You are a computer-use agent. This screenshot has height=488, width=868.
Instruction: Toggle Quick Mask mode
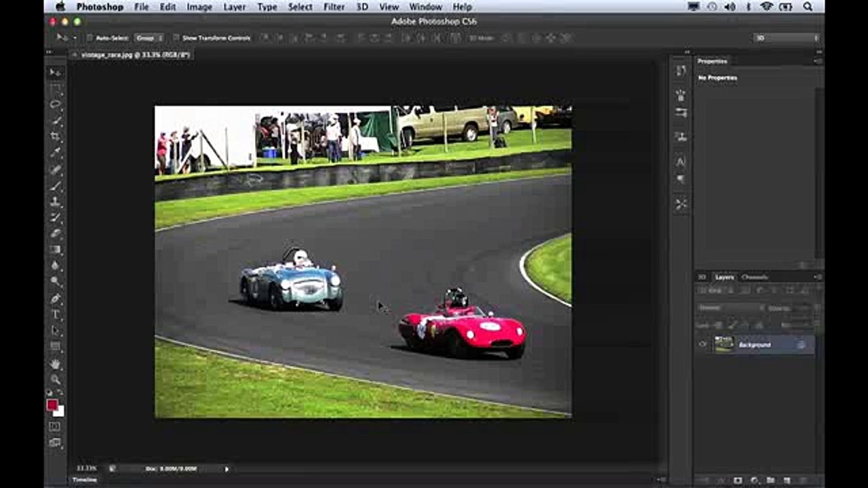[x=55, y=427]
